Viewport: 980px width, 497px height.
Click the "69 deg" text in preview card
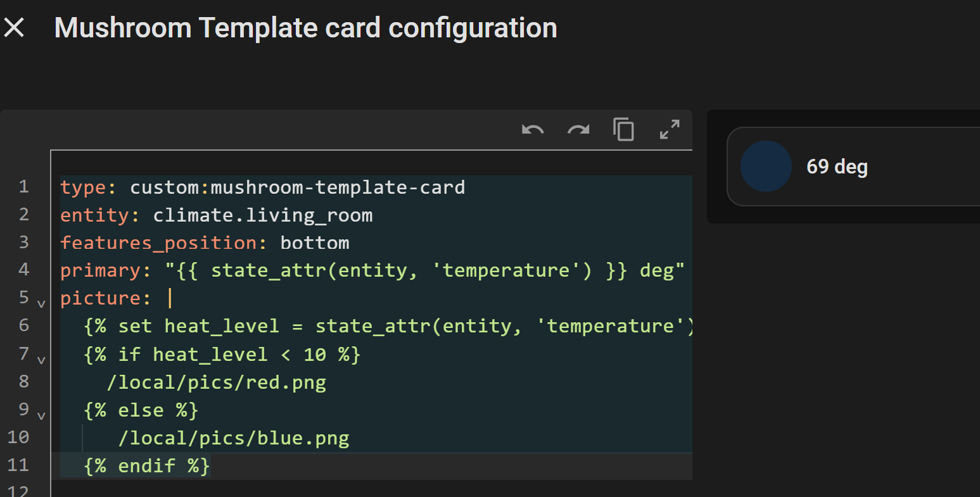click(837, 167)
